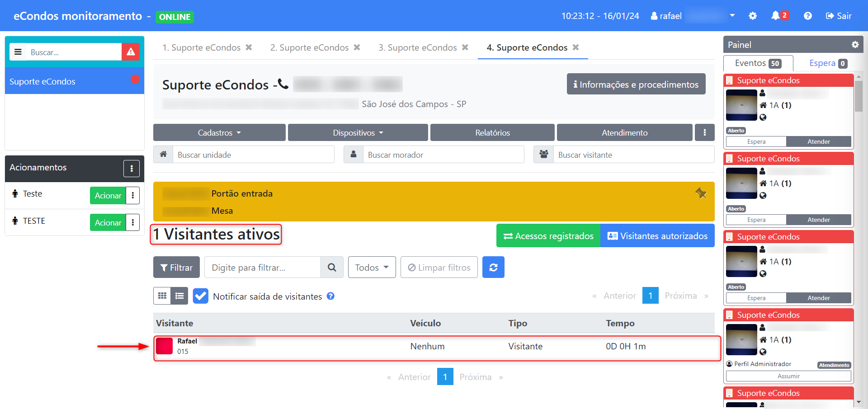Open Relatórios menu
This screenshot has height=409, width=868.
[x=492, y=132]
